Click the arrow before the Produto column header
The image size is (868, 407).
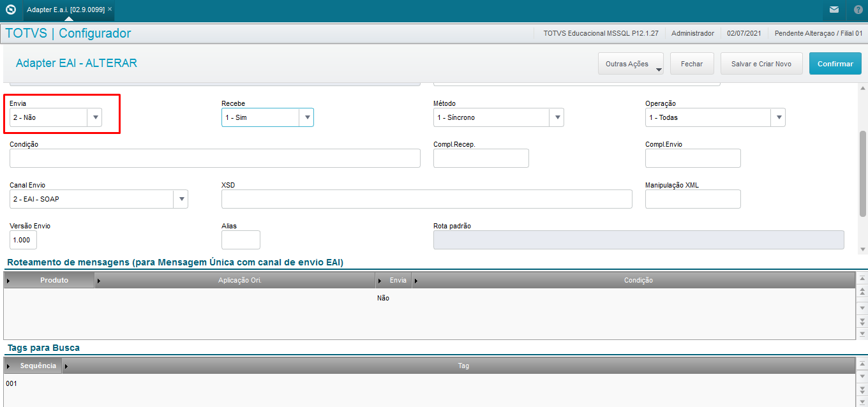coord(8,280)
